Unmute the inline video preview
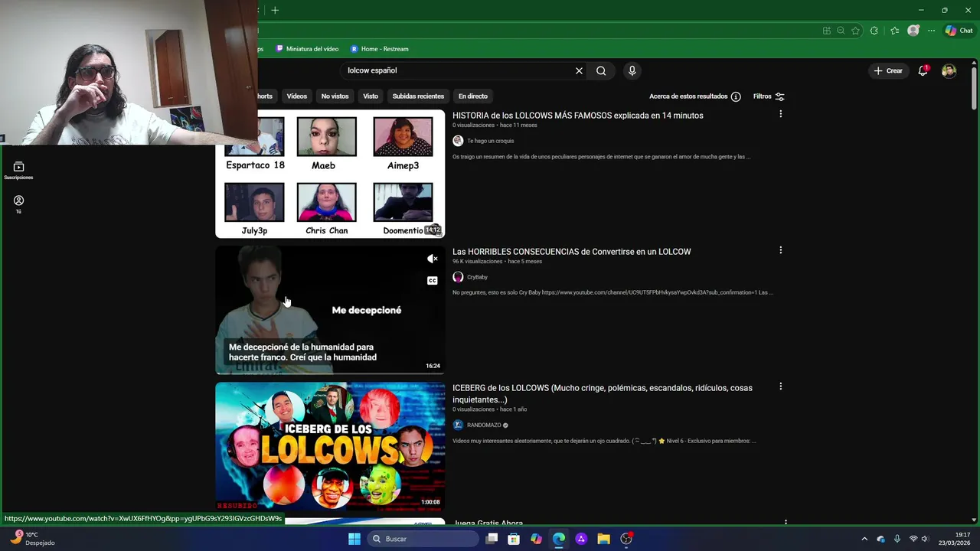 pyautogui.click(x=433, y=259)
